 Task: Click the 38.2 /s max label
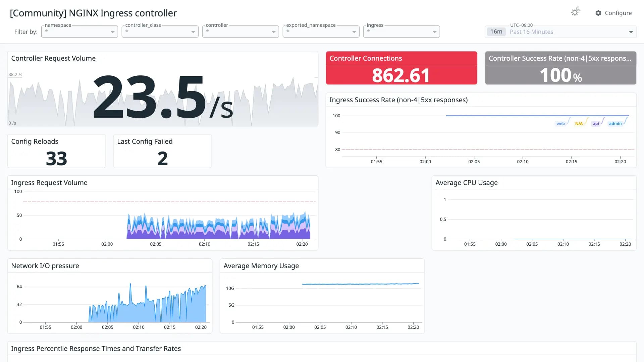coord(15,74)
